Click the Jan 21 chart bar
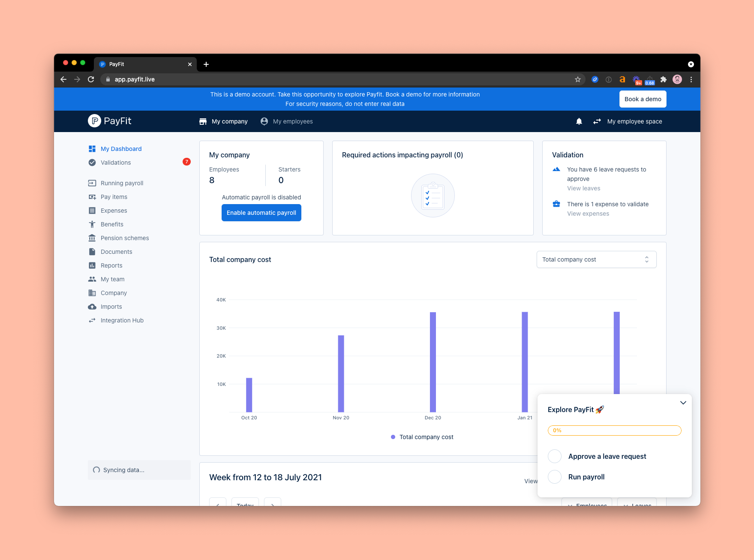754x560 pixels. point(525,362)
